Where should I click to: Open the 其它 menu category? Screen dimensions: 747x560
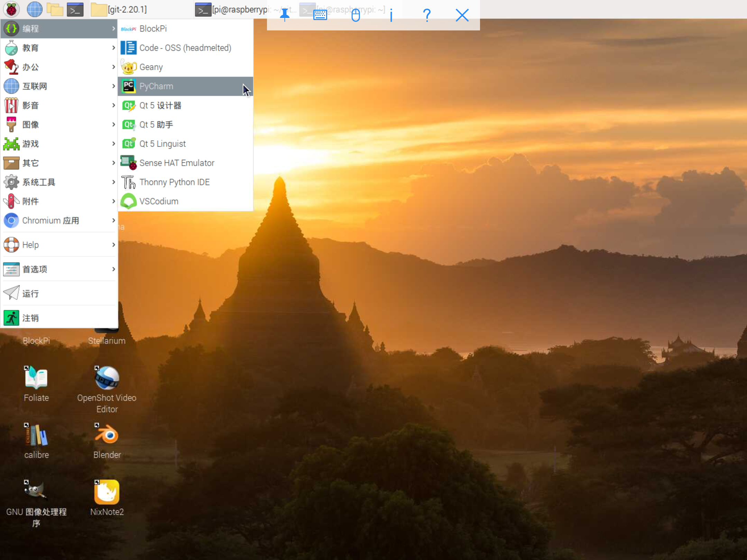tap(59, 163)
